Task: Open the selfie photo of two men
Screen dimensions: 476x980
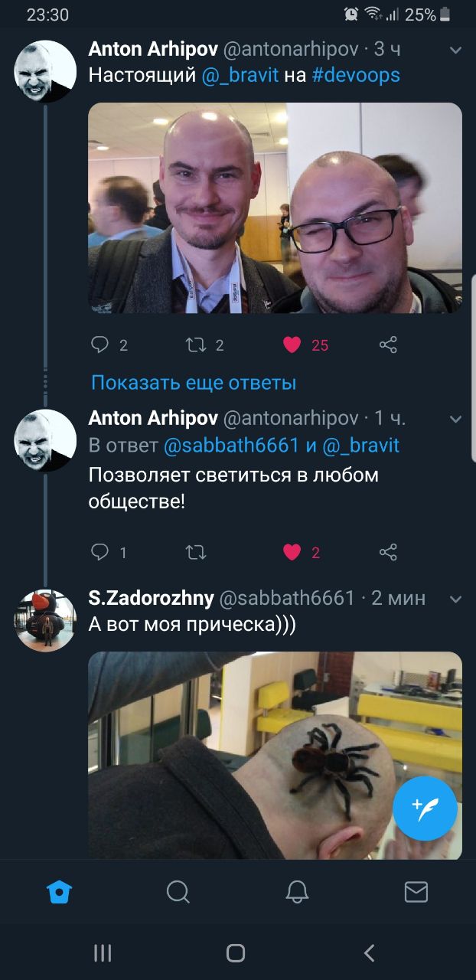Action: coord(275,207)
